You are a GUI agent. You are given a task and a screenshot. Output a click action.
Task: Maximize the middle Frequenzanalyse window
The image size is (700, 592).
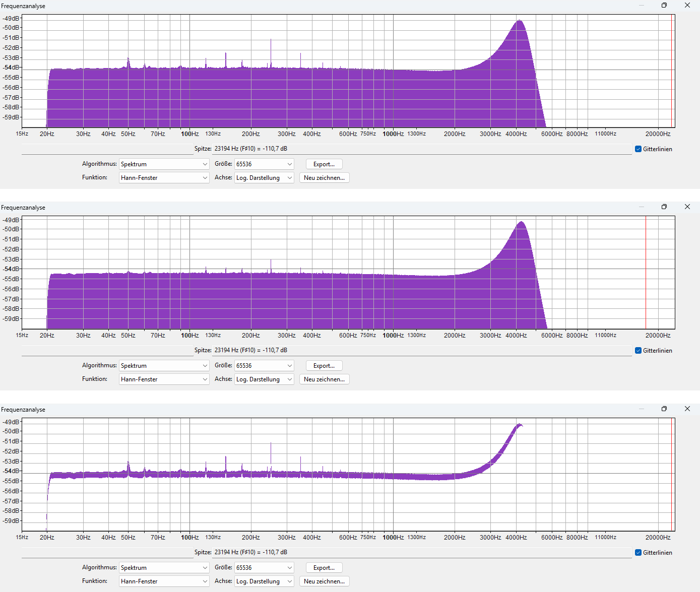tap(664, 207)
